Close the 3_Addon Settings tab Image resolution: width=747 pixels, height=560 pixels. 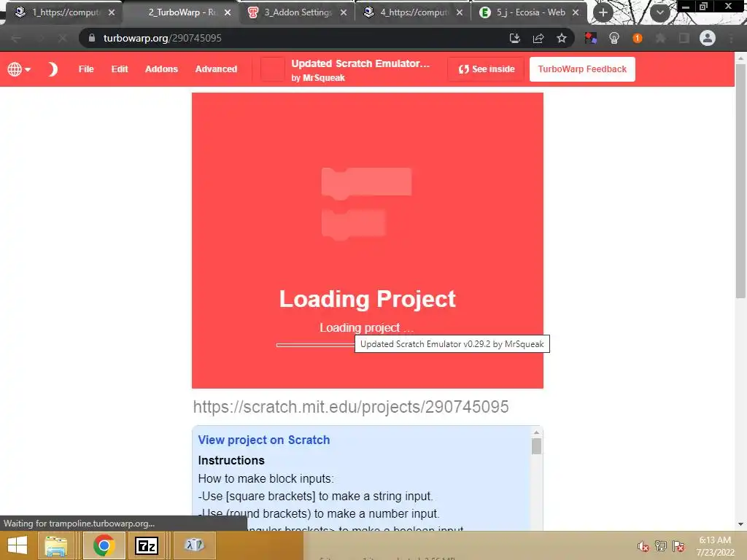tap(344, 12)
